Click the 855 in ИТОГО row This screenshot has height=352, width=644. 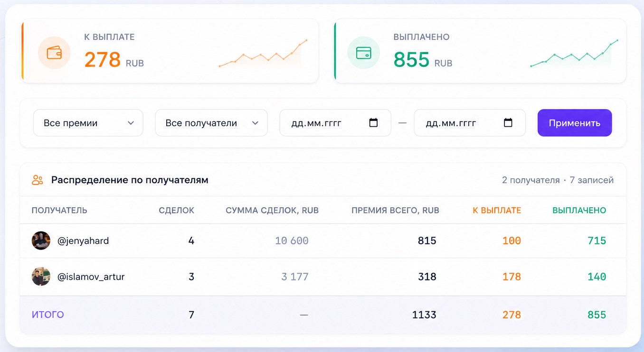597,315
